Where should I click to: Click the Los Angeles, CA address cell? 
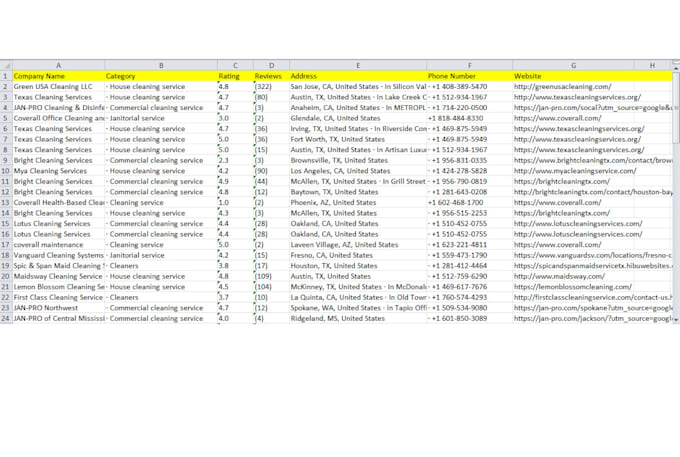358,171
